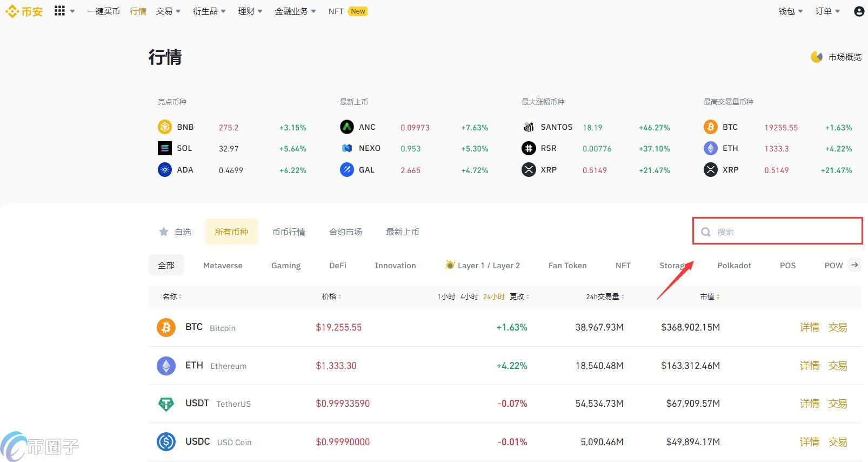
Task: Click the BTC icon under top volume
Action: (x=711, y=127)
